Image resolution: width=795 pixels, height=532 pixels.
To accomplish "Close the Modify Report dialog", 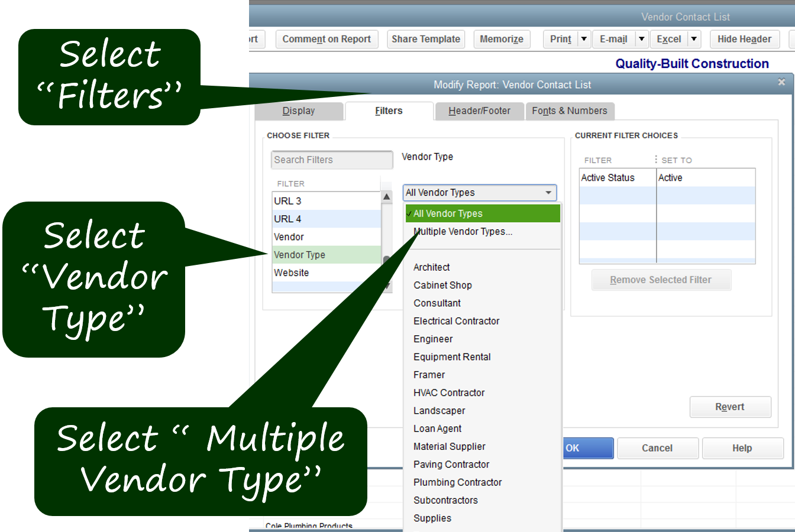I will [x=781, y=83].
